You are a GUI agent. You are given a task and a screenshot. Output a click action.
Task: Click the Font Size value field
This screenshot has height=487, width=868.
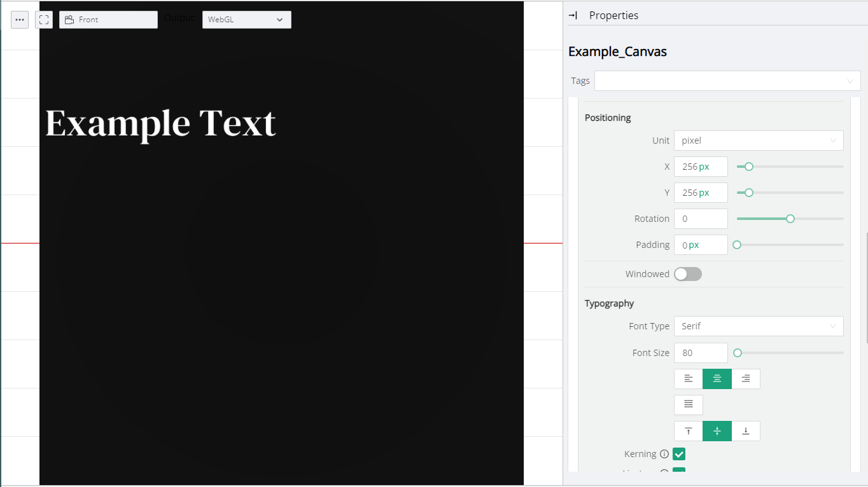point(701,353)
